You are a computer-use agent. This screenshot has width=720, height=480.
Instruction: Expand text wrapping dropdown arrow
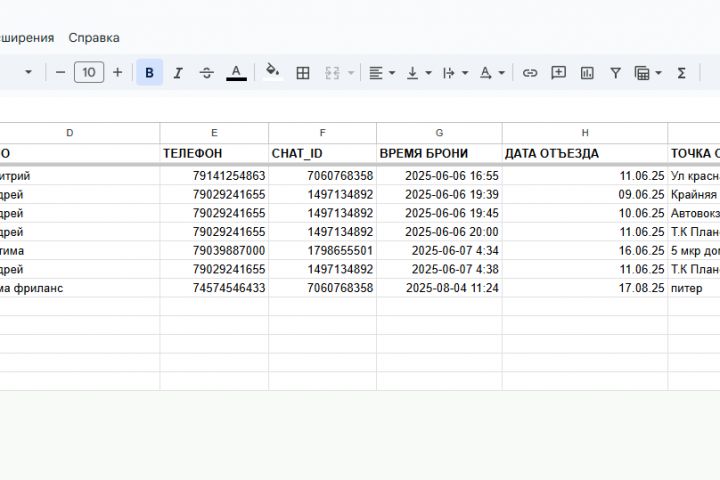pos(465,73)
